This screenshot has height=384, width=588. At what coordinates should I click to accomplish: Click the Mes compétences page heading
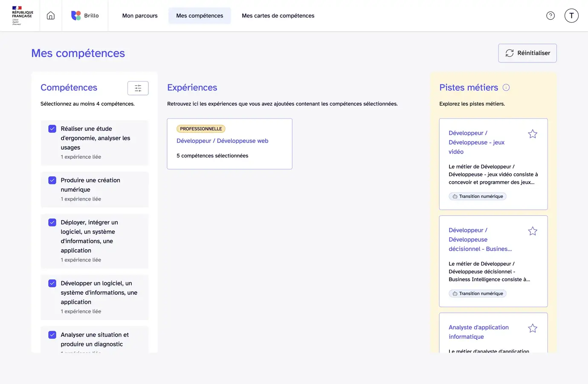pos(78,53)
